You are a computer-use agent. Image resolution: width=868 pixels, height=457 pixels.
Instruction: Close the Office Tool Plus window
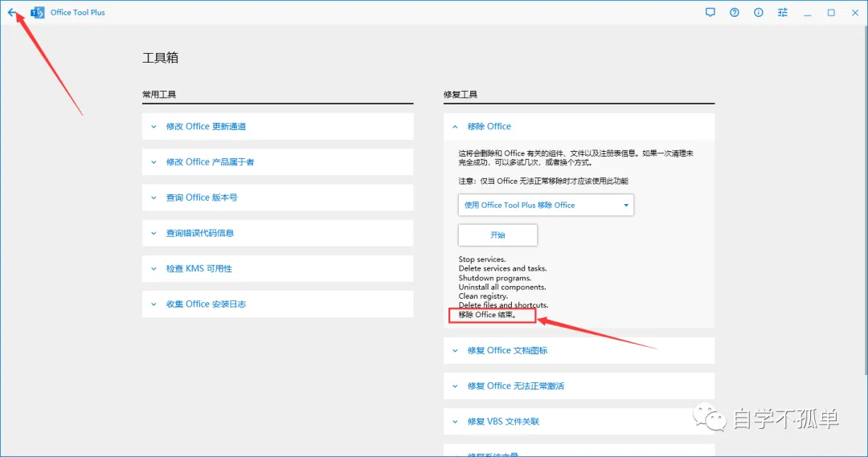point(854,12)
